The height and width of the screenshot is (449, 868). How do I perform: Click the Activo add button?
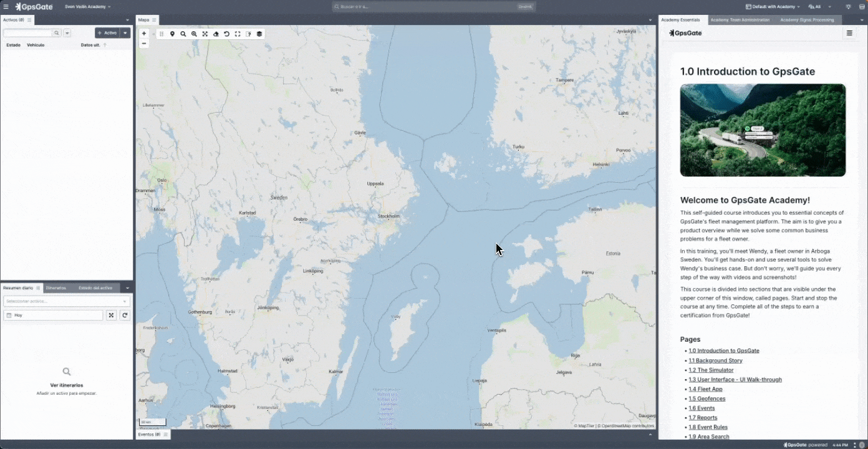click(x=107, y=33)
